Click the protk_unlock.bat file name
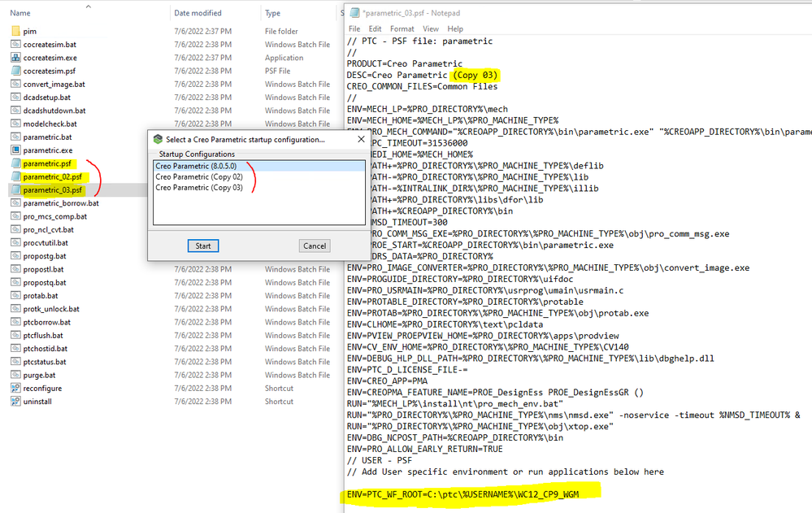This screenshot has height=513, width=812. 51,309
